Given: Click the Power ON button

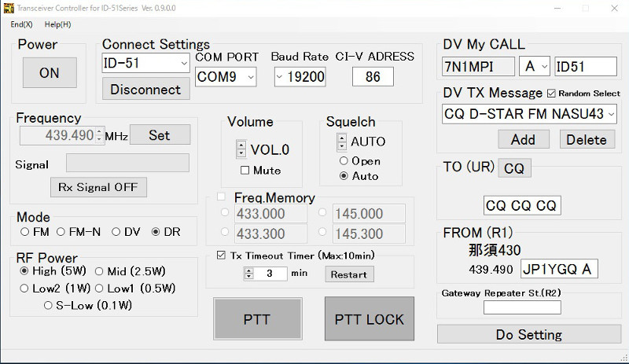Looking at the screenshot, I should pos(50,72).
